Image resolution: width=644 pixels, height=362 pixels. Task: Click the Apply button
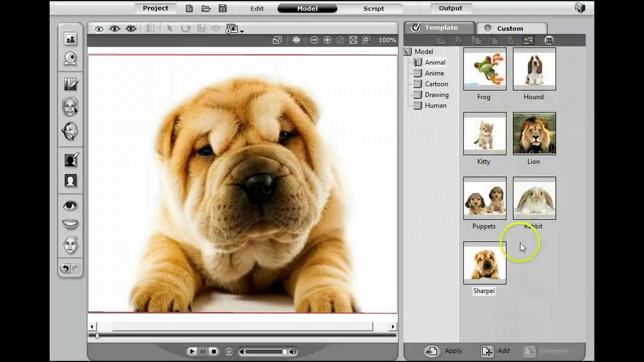[443, 351]
